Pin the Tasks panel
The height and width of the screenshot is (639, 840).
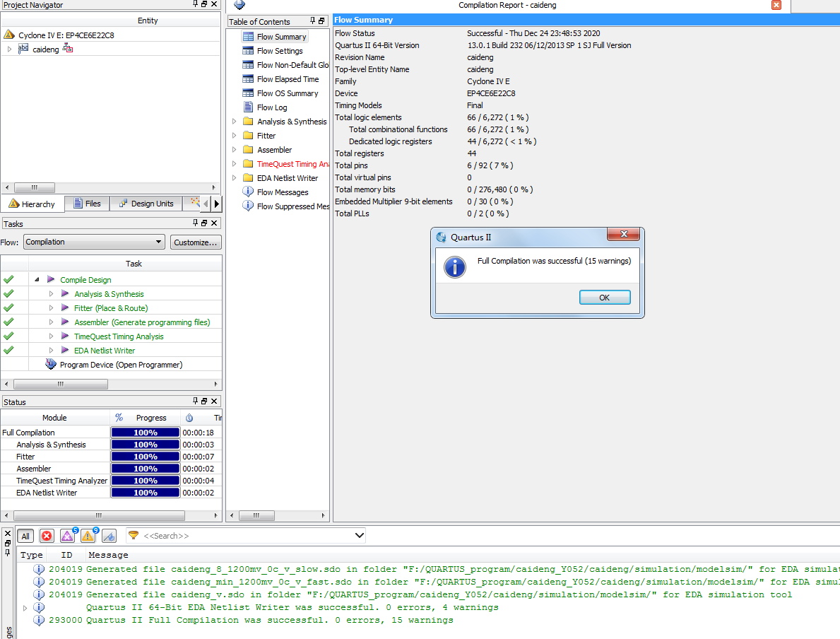pyautogui.click(x=196, y=223)
